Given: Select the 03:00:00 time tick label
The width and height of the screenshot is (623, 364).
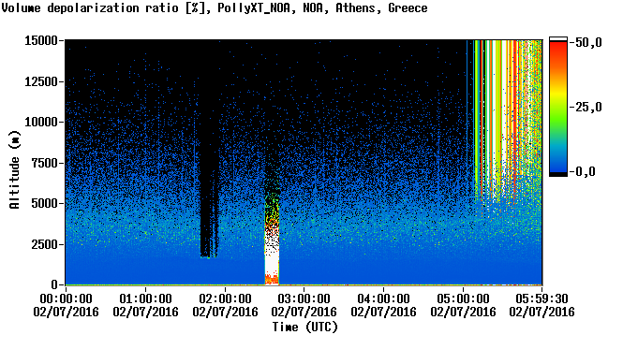Looking at the screenshot, I should click(304, 305).
